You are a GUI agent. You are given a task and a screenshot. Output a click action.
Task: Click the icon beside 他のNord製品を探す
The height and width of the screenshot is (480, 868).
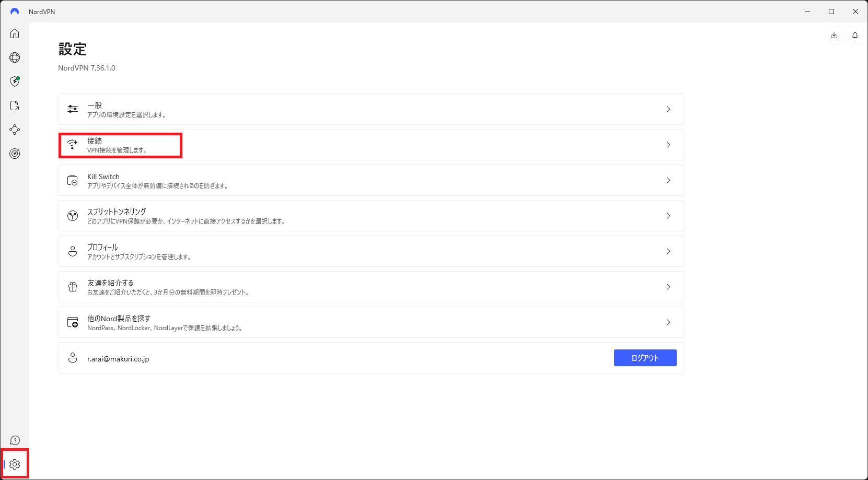(x=73, y=322)
